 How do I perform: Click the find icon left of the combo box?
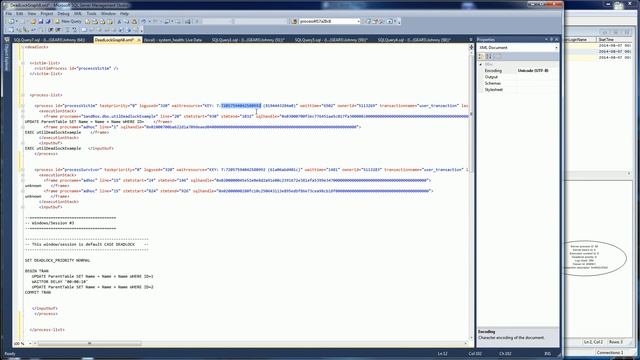[294, 21]
